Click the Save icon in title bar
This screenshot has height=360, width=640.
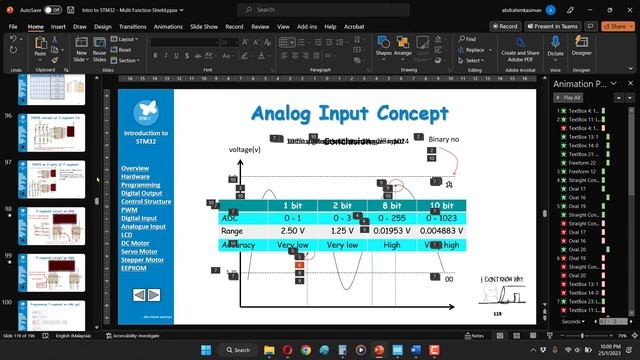coord(71,10)
